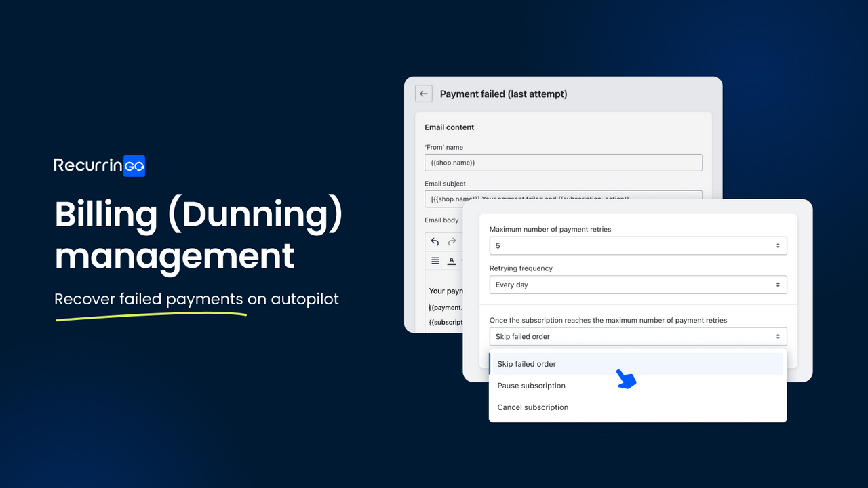Open text alignment in the editor toolbar
Screen dimensions: 868x488
pos(435,261)
